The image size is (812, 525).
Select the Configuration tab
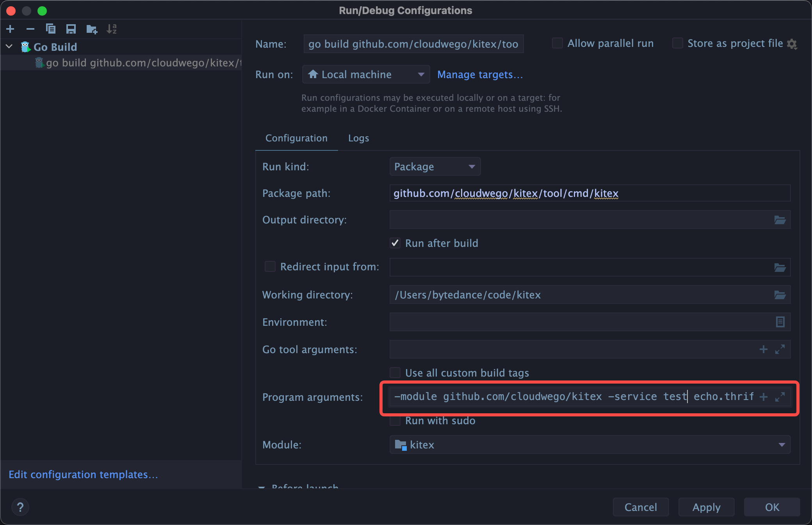296,138
